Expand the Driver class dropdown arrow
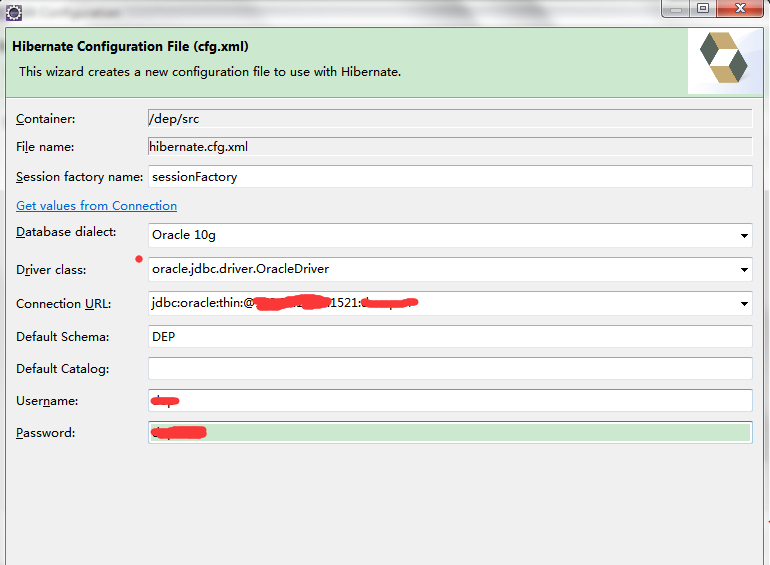770x565 pixels. (744, 269)
